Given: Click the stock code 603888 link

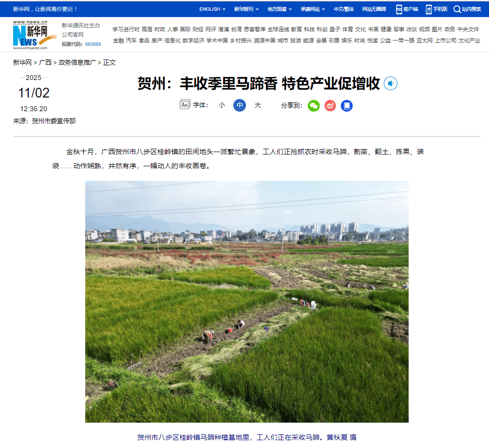Looking at the screenshot, I should click(x=93, y=44).
